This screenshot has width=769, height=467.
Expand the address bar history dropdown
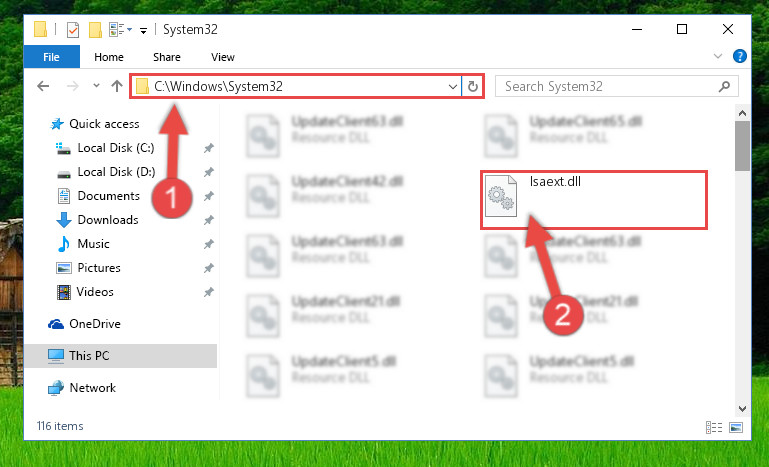pos(453,87)
